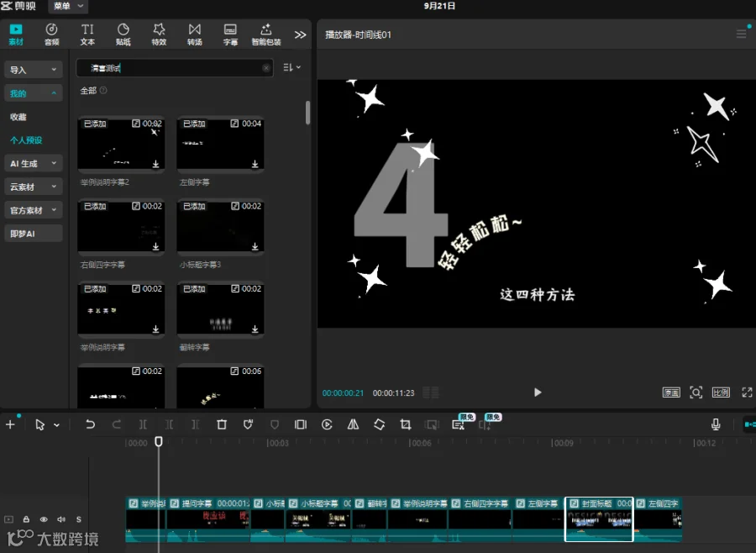Switch to the 文本 text tab
The height and width of the screenshot is (553, 756).
[x=87, y=34]
